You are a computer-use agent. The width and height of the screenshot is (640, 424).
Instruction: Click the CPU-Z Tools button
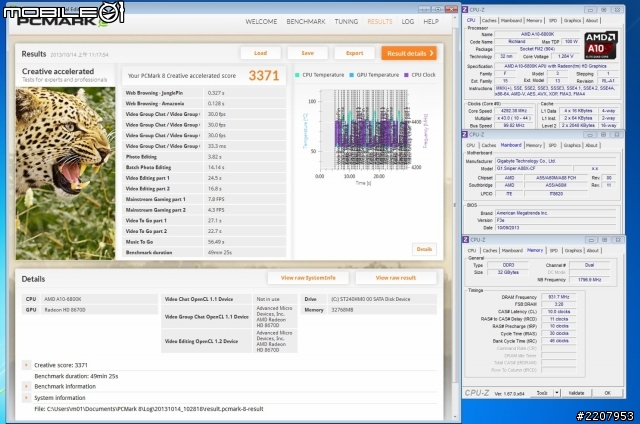pos(542,393)
